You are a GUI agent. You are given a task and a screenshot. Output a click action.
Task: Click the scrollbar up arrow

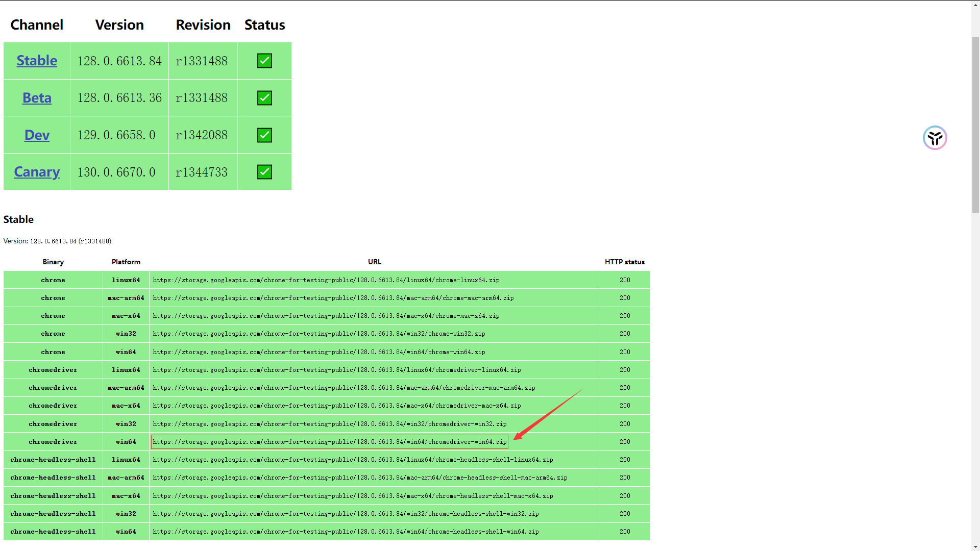tap(975, 4)
